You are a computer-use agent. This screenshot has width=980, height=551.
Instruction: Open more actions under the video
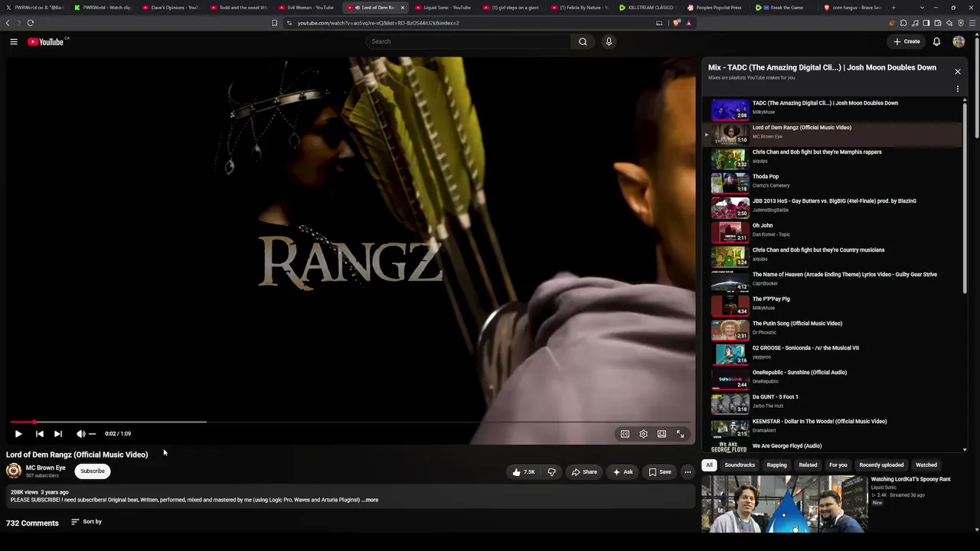(x=688, y=472)
